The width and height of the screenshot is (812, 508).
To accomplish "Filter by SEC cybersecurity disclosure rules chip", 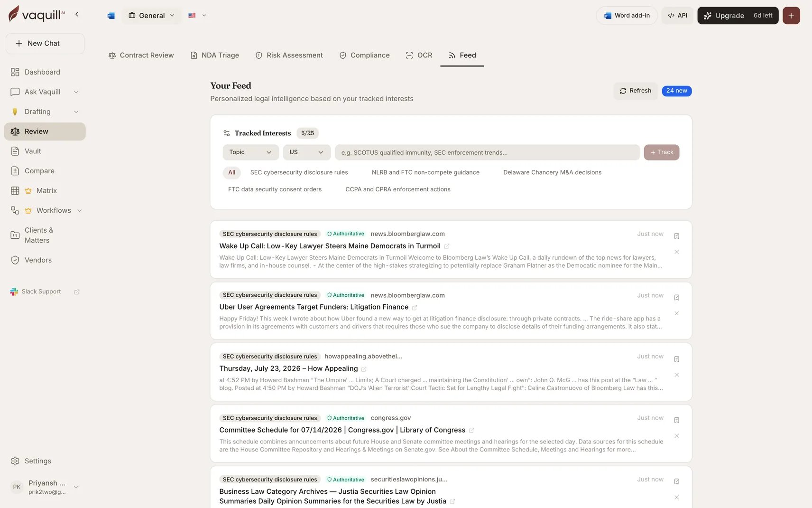I will [x=299, y=172].
